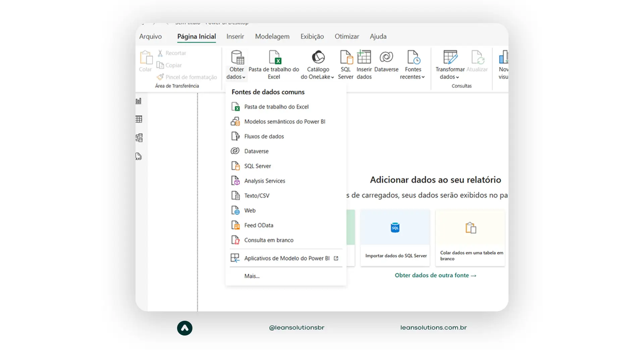
Task: Expand the Transformar dados dropdown arrow
Action: 457,77
